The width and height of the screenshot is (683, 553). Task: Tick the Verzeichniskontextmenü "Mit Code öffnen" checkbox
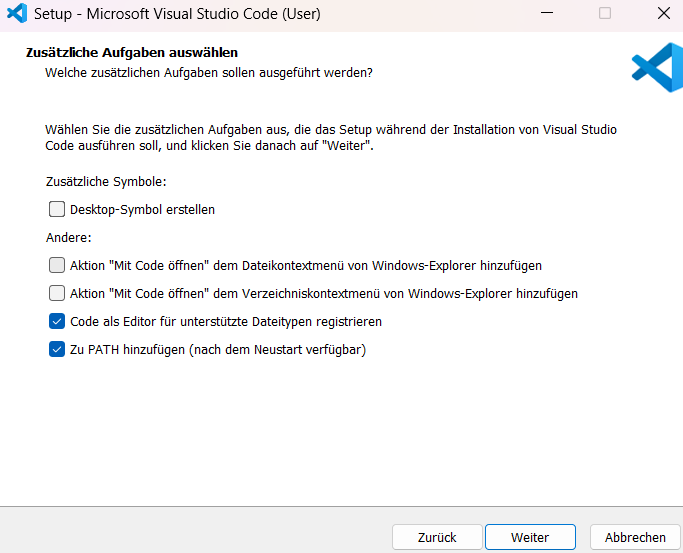point(57,293)
